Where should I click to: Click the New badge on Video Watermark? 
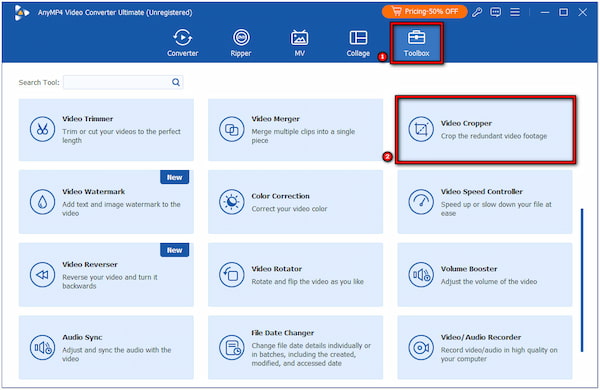pos(174,177)
